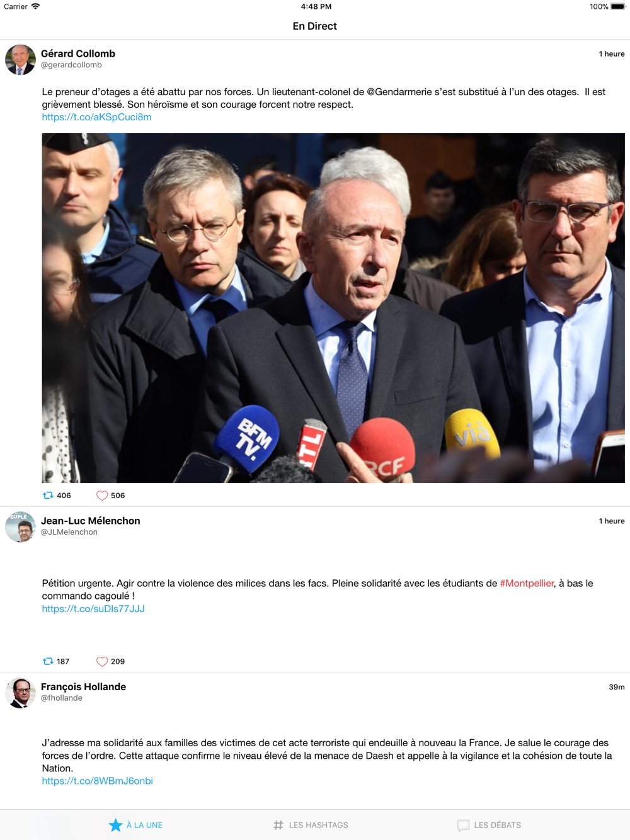Image resolution: width=630 pixels, height=840 pixels.
Task: Switch to the Les Hashtags tab
Action: coord(311,825)
